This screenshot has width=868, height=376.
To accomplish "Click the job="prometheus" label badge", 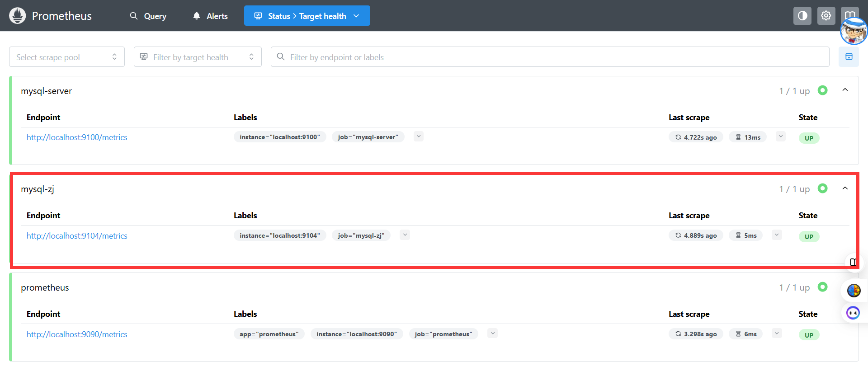I will pos(443,334).
